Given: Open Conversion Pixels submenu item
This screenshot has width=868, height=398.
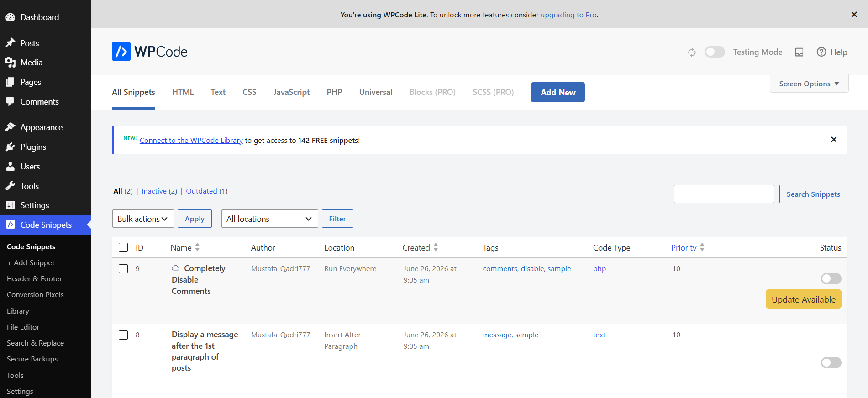Looking at the screenshot, I should pos(35,294).
